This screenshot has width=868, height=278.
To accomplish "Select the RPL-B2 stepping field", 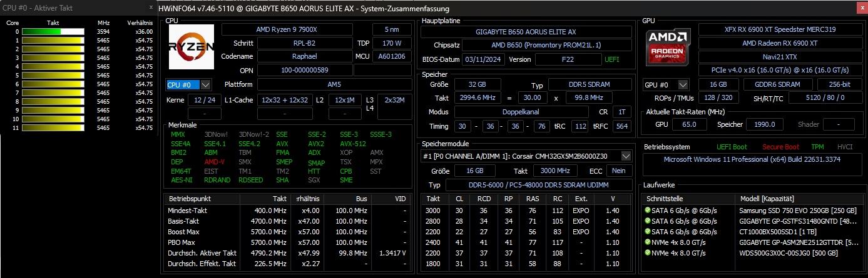I will (x=304, y=43).
